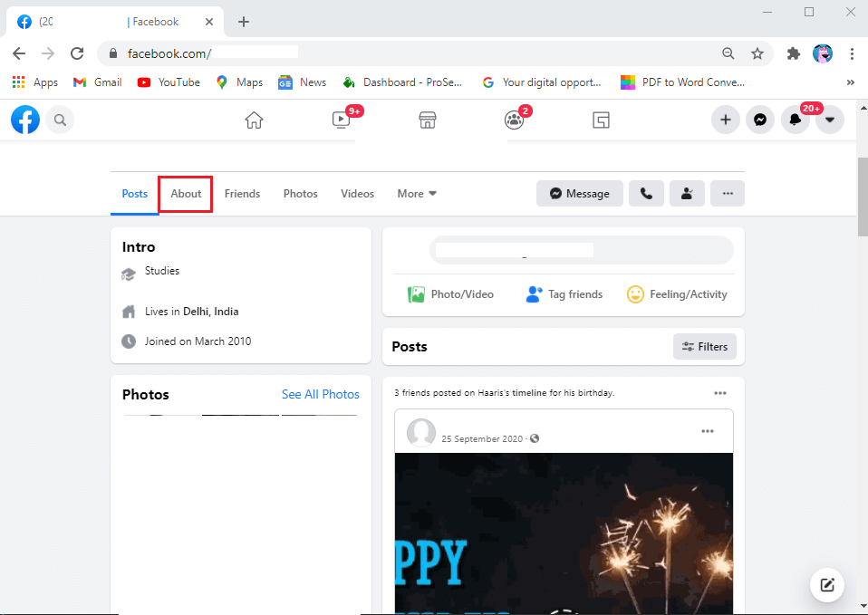Open the Groups icon in top navigation

coord(514,120)
